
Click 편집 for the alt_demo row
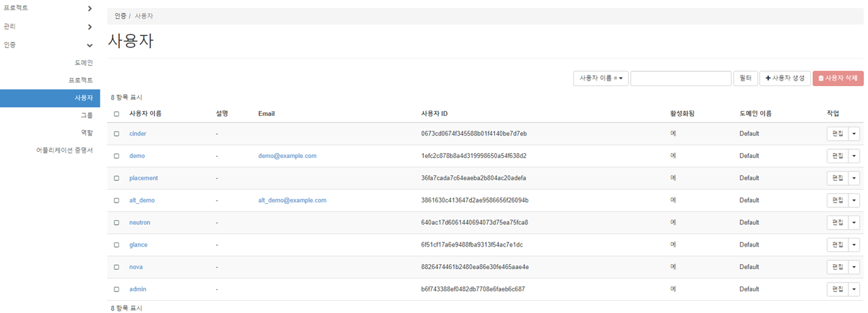click(837, 201)
